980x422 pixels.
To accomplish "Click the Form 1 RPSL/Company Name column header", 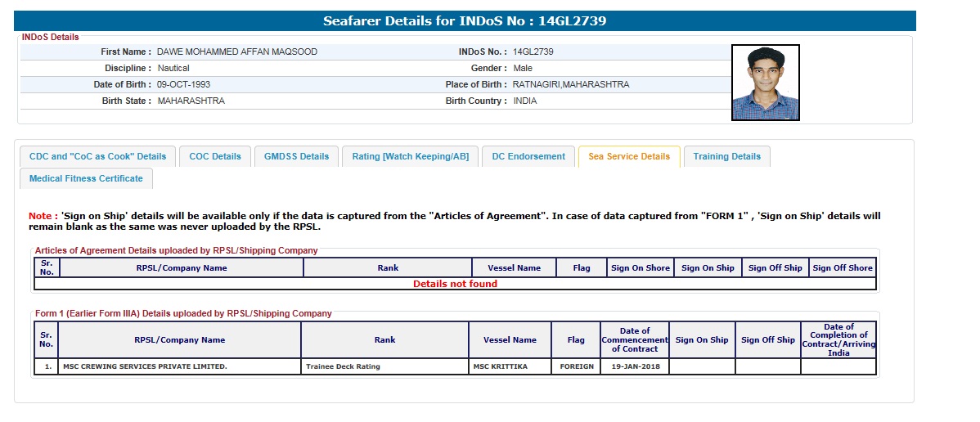I will (179, 339).
